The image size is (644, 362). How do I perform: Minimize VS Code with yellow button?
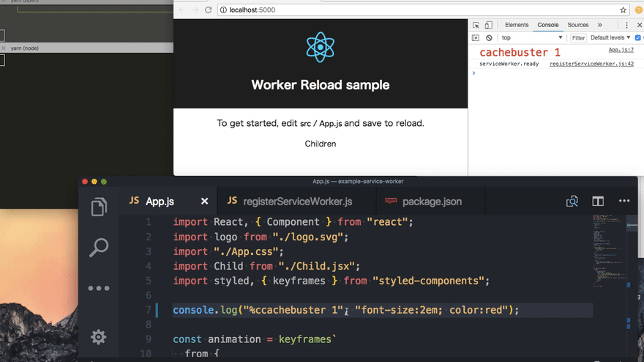[x=94, y=182]
